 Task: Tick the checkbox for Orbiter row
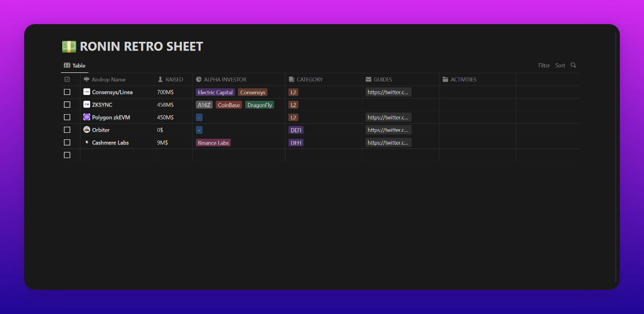click(x=67, y=130)
